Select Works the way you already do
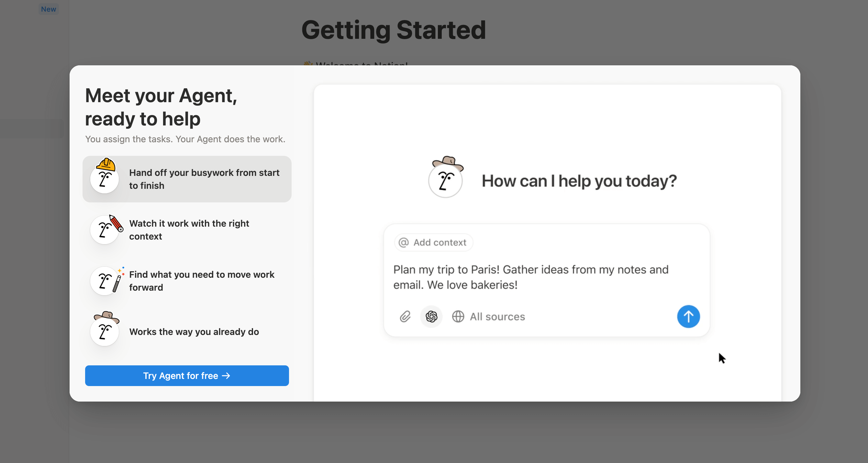The height and width of the screenshot is (463, 868). pyautogui.click(x=194, y=332)
